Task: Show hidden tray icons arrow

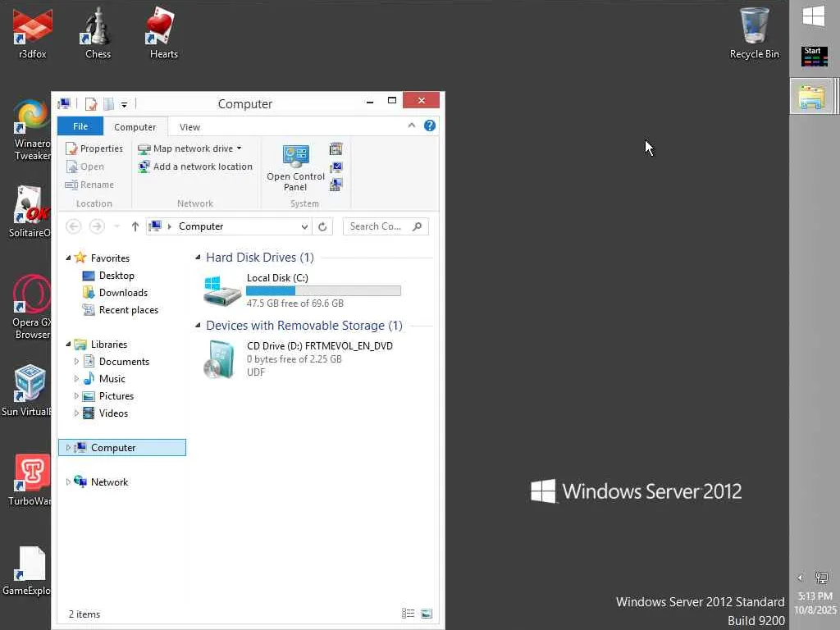Action: [800, 577]
